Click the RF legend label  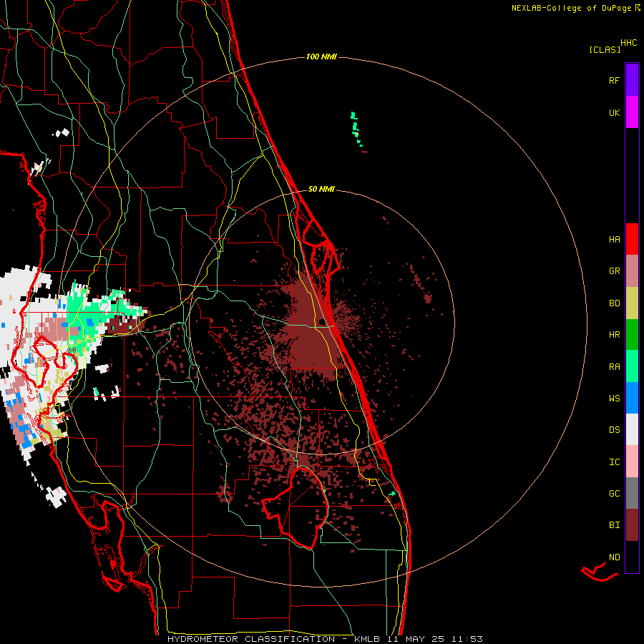[x=614, y=80]
